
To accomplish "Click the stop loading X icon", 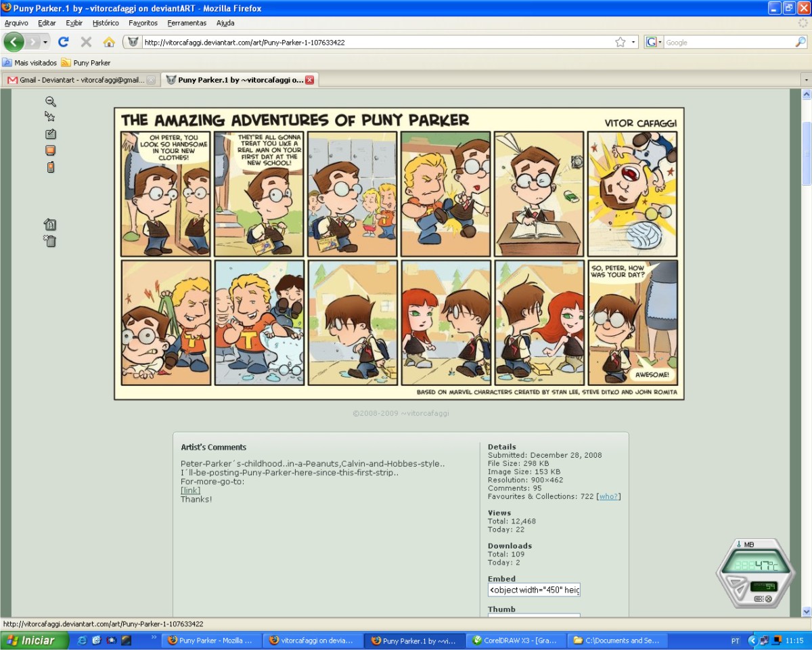I will tap(86, 42).
